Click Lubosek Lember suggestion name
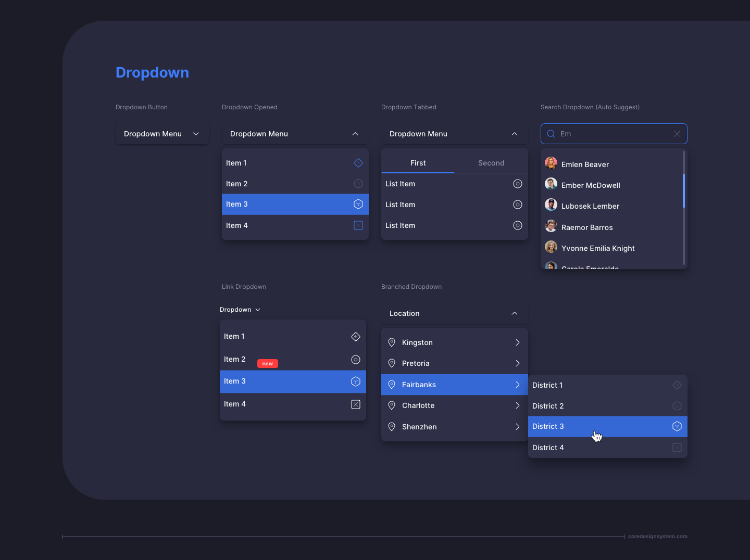 590,206
